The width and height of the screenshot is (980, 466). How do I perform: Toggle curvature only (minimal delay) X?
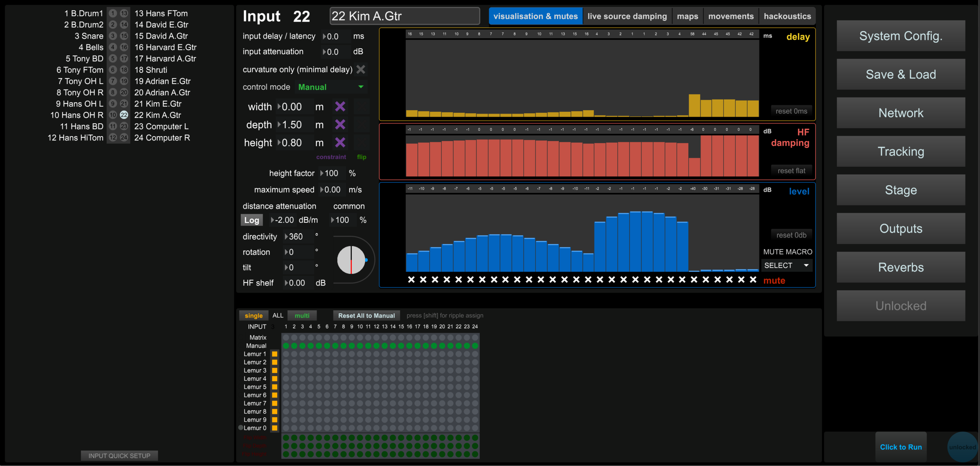(361, 69)
